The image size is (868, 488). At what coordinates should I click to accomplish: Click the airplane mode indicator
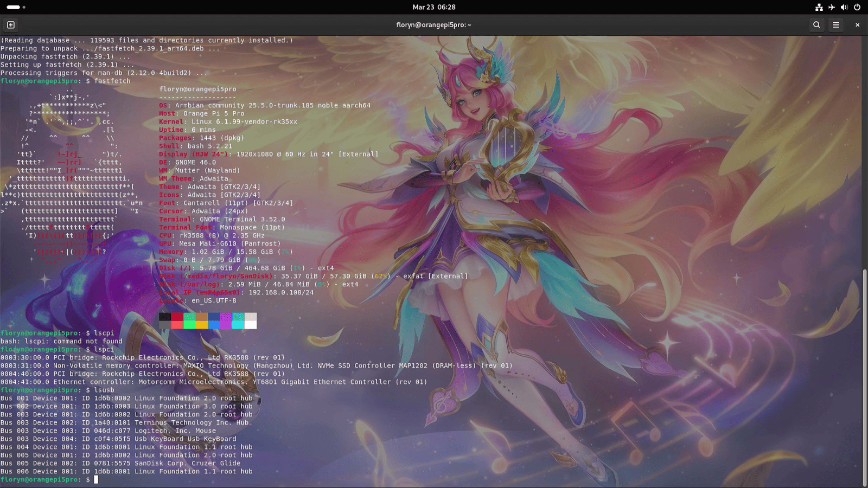click(832, 7)
